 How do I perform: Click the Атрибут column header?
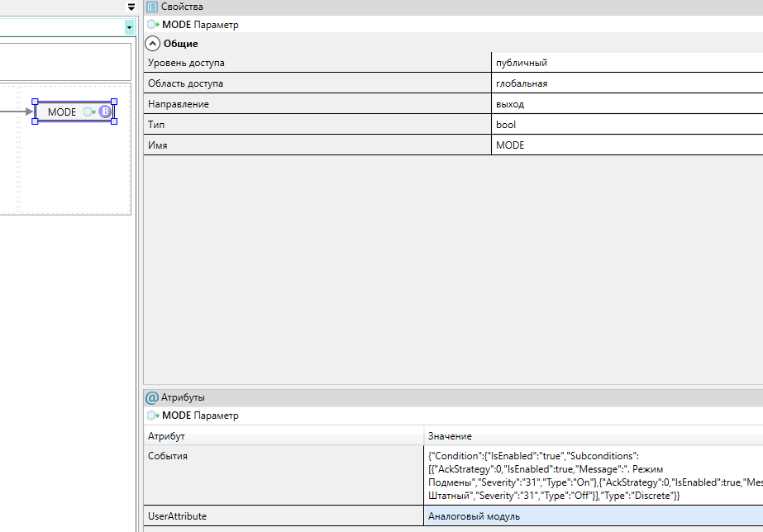pyautogui.click(x=166, y=436)
